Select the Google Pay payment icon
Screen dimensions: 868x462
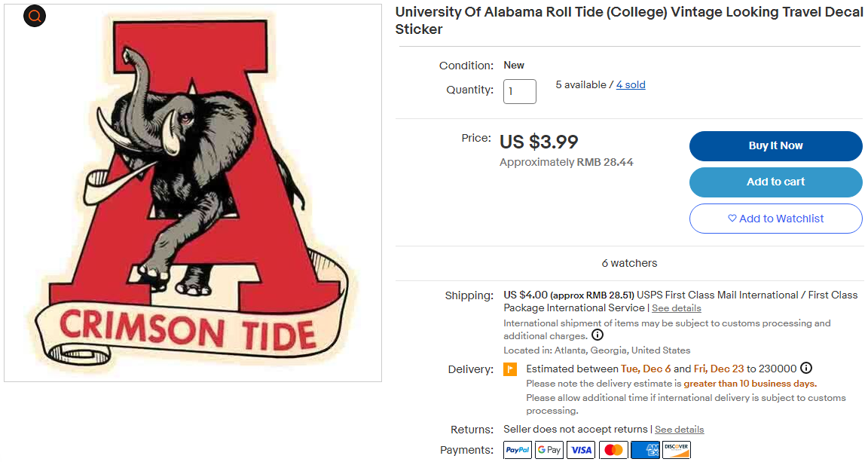coord(549,450)
